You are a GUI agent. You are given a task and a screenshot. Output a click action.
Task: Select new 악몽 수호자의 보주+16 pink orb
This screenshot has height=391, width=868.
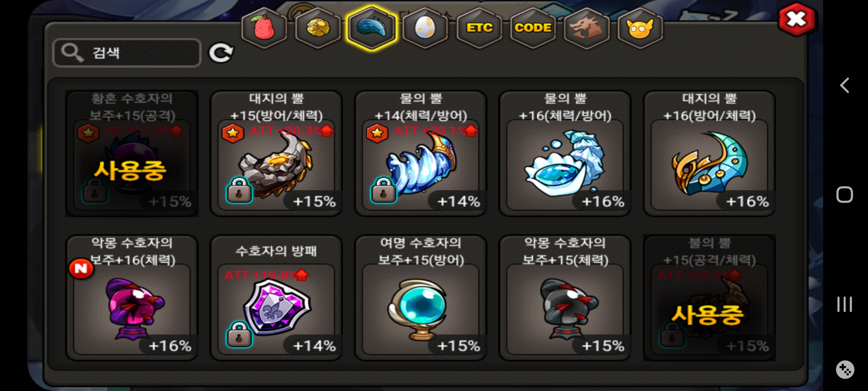(132, 298)
